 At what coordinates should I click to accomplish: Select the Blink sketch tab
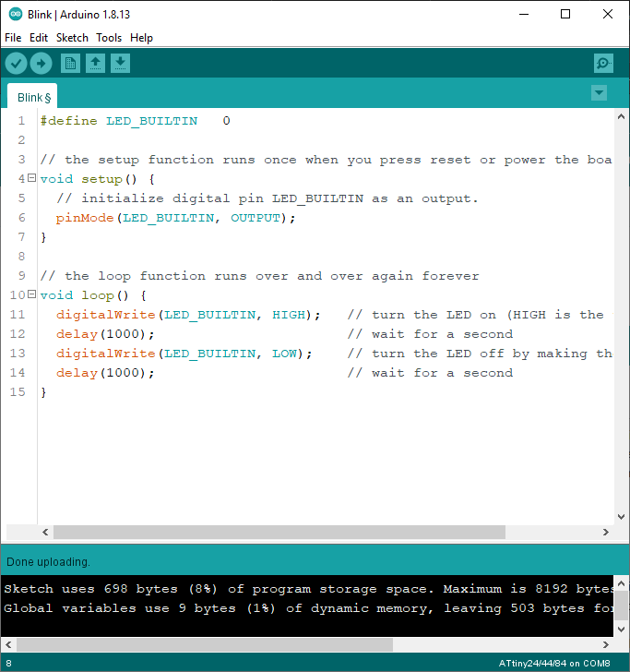[32, 97]
